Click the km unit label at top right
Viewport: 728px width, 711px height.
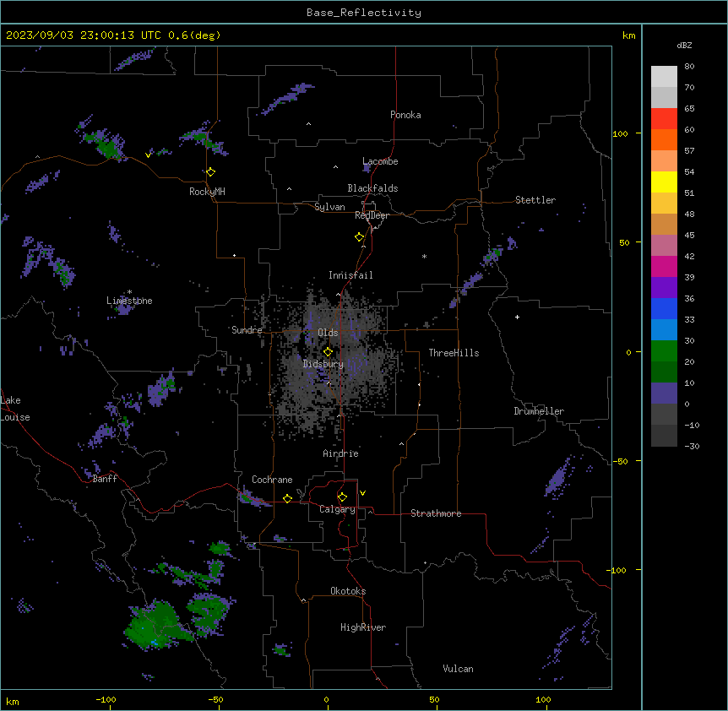click(628, 35)
